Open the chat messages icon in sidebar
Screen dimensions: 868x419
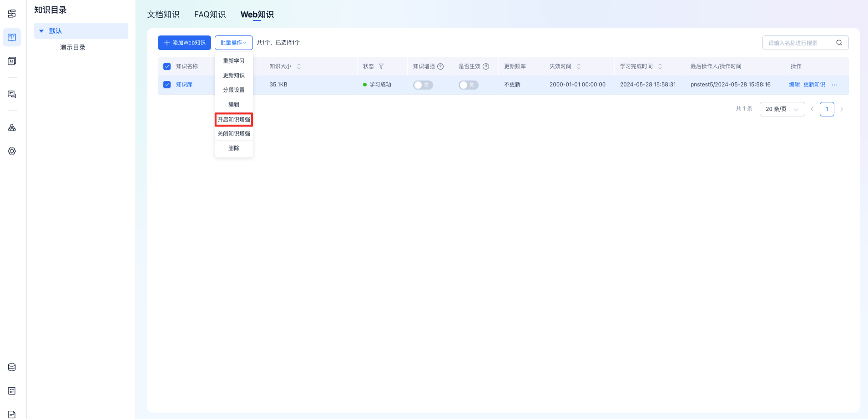click(12, 94)
